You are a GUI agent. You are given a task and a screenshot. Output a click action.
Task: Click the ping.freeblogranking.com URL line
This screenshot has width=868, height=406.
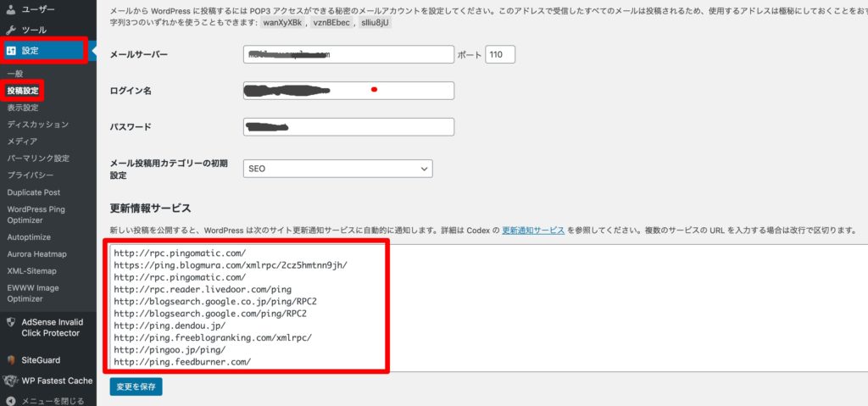click(213, 337)
